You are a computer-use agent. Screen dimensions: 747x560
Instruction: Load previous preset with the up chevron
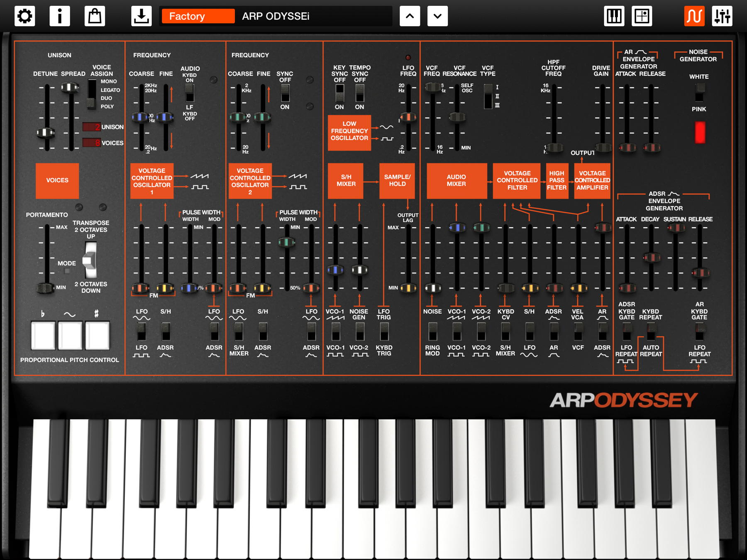coord(410,16)
